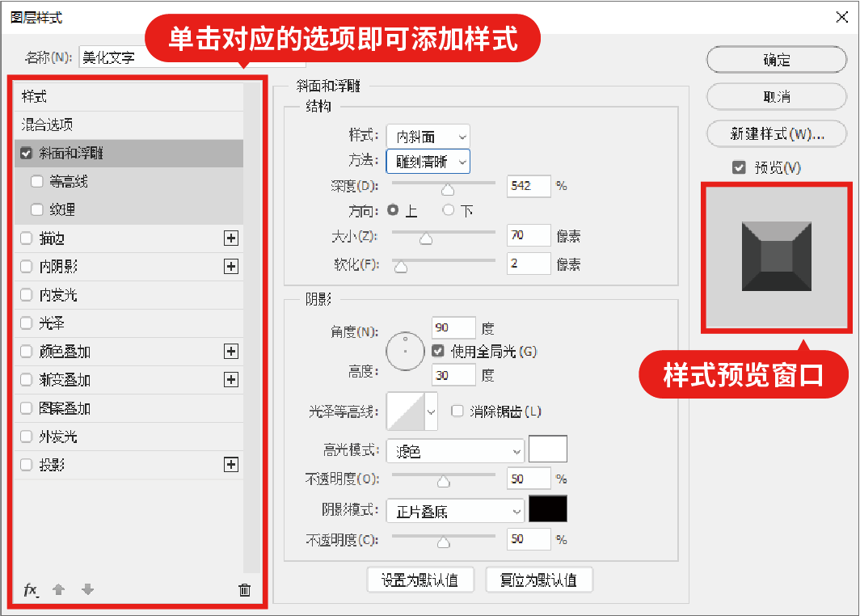Click the plus icon beside 描边
Image resolution: width=860 pixels, height=616 pixels.
(231, 238)
